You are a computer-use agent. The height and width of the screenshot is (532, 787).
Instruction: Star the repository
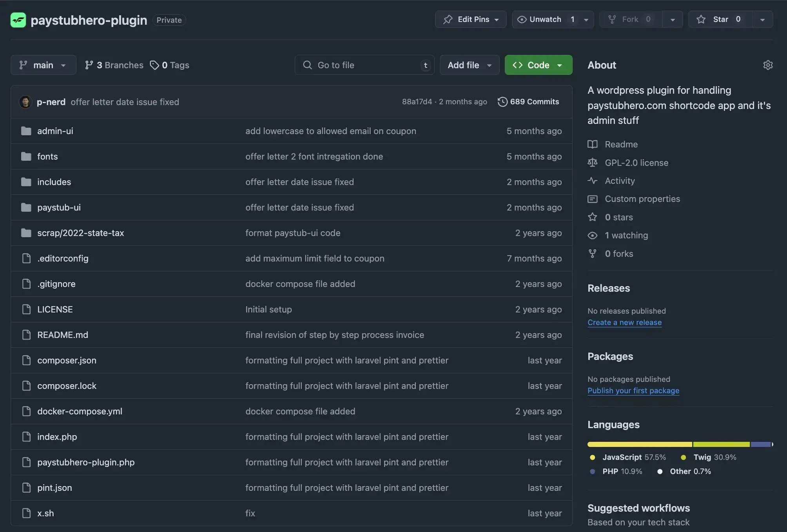click(x=720, y=19)
